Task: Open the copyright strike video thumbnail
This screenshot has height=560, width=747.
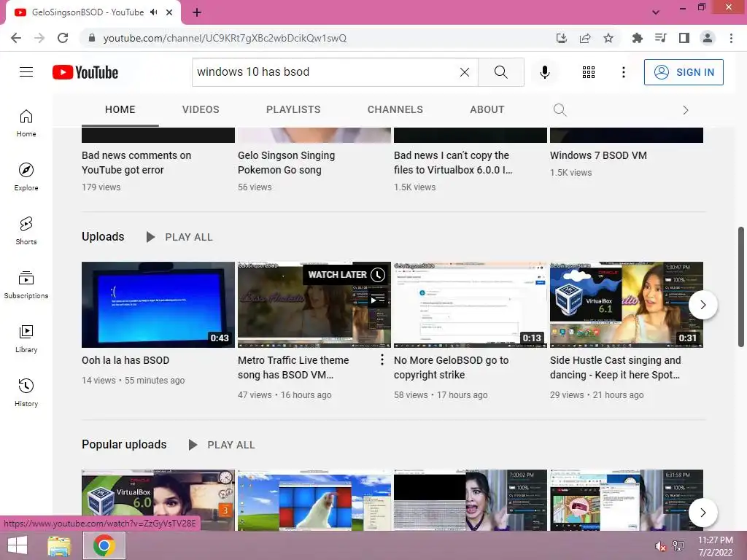Action: 471,305
